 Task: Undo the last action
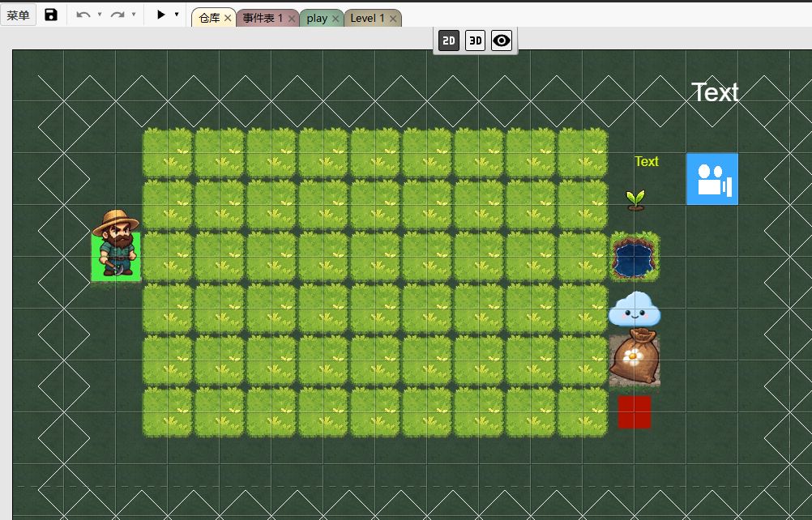click(x=83, y=15)
